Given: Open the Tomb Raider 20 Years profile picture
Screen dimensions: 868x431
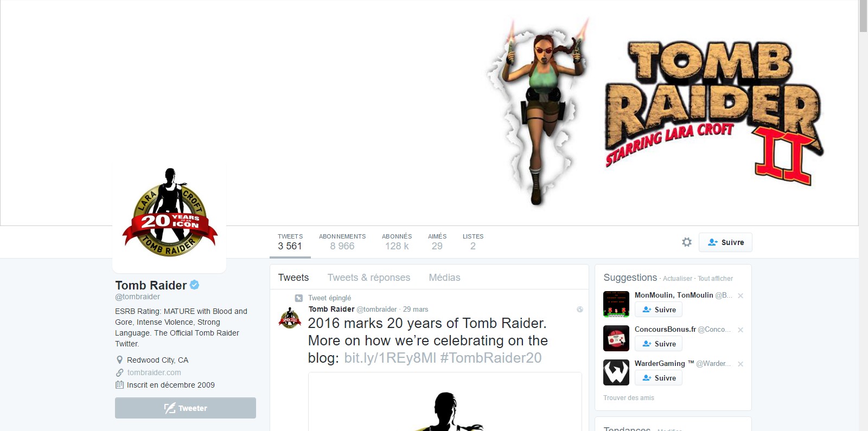Looking at the screenshot, I should [169, 216].
